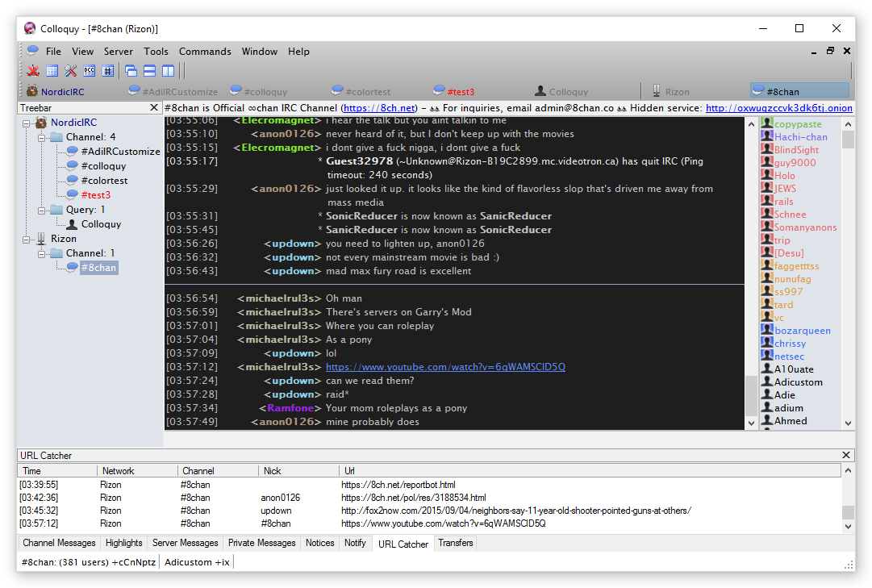Image resolution: width=872 pixels, height=588 pixels.
Task: Open the YouTube link posted by michaelrul3s
Action: (x=445, y=367)
